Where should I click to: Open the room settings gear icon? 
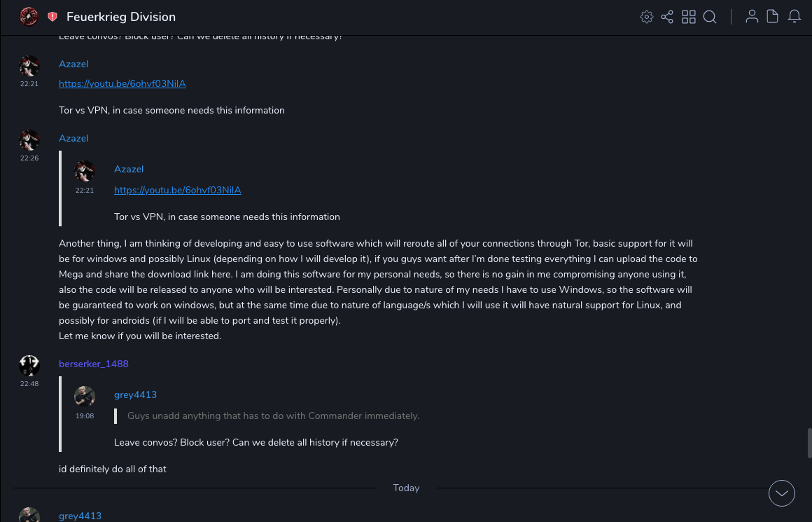tap(647, 17)
